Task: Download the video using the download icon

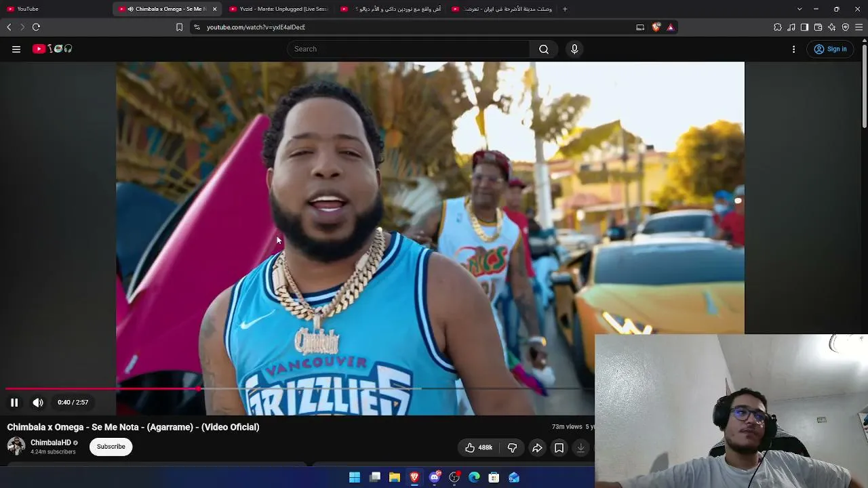Action: pyautogui.click(x=580, y=447)
